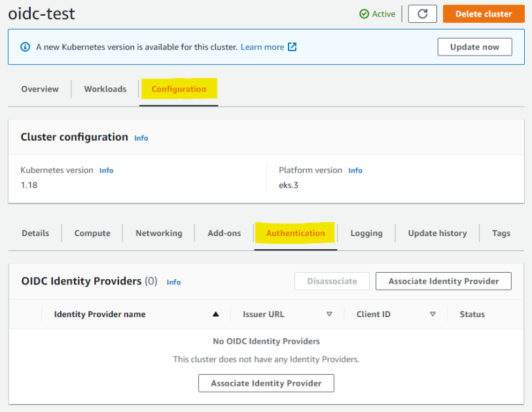Click Associate Identity Provider in the empty table
Screen dimensions: 532x412
pos(266,383)
